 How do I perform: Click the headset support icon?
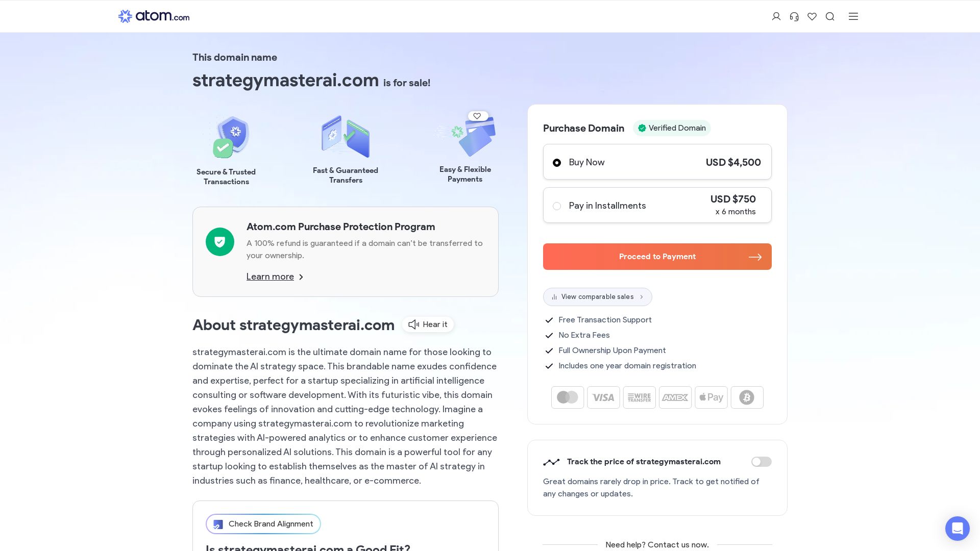point(794,16)
